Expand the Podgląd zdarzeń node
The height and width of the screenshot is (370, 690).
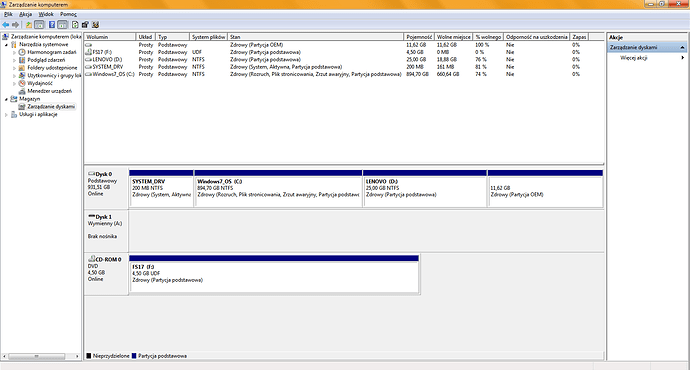coord(15,60)
